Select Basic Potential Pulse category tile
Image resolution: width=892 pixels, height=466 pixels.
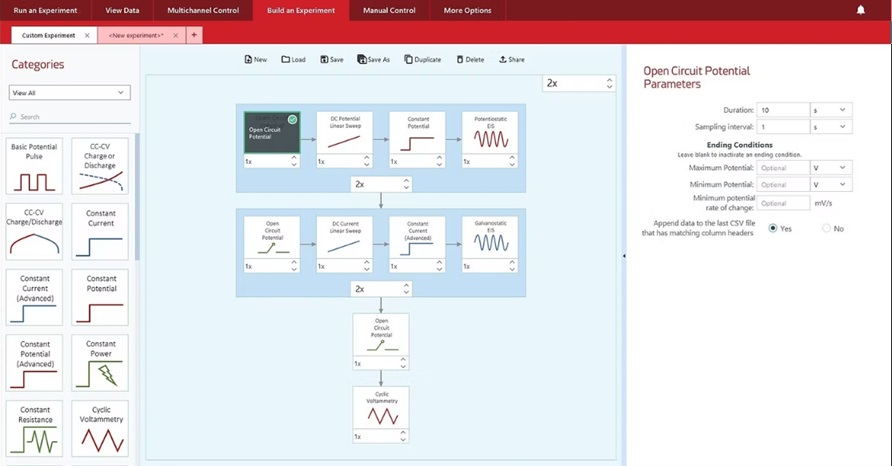pyautogui.click(x=34, y=166)
